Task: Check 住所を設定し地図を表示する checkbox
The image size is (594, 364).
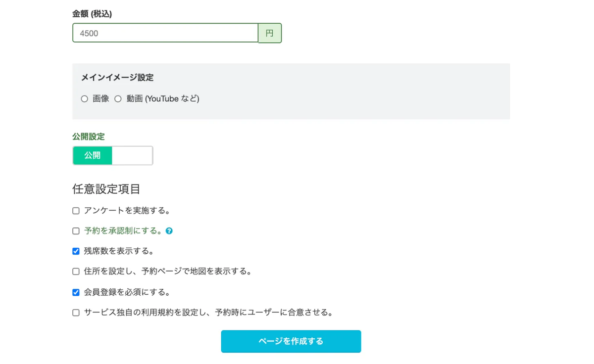Action: click(x=76, y=272)
